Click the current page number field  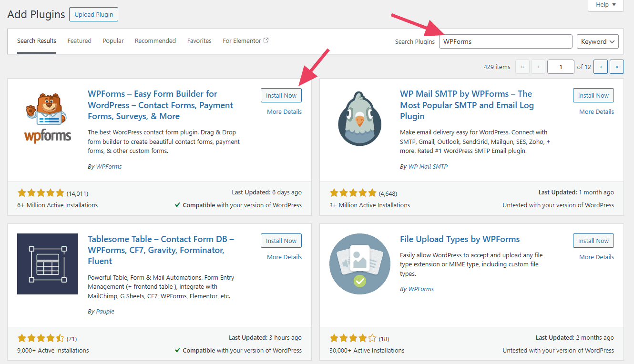pyautogui.click(x=561, y=67)
